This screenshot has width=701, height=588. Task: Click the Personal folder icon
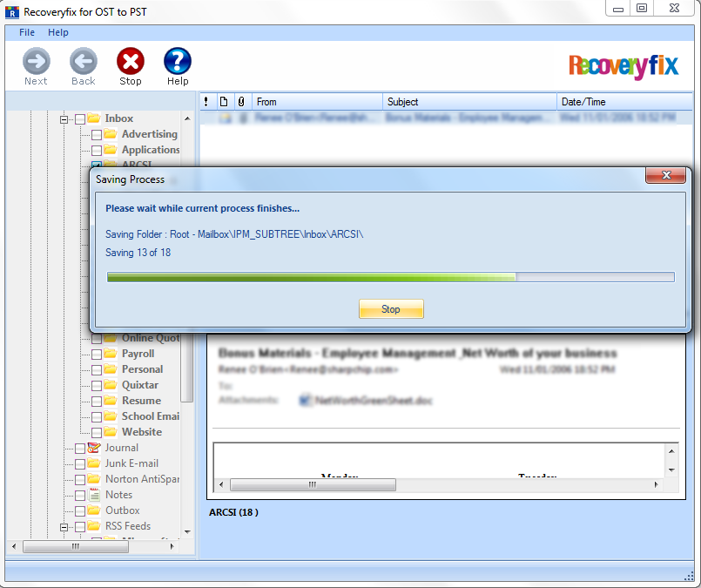(111, 369)
